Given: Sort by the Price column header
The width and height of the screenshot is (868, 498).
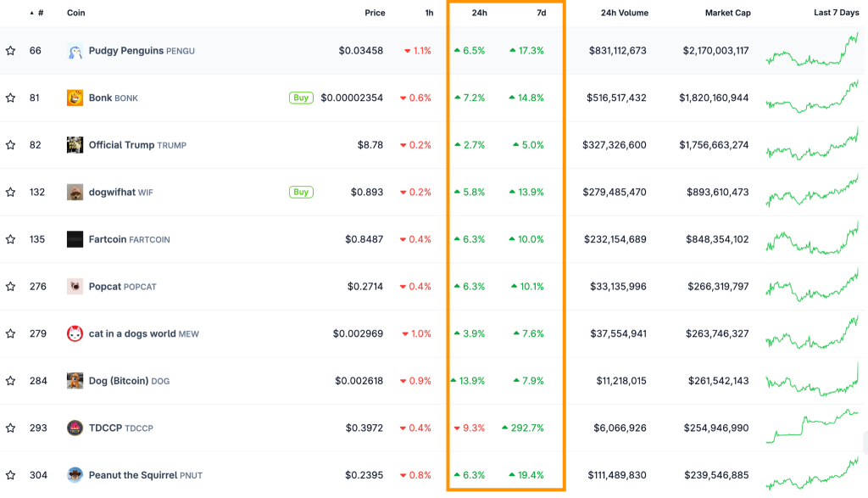Looking at the screenshot, I should [x=375, y=13].
